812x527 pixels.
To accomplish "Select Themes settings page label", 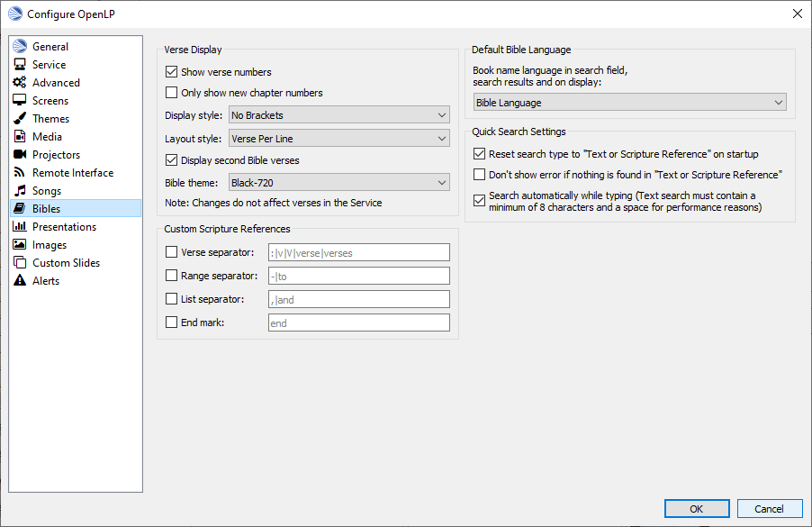I will tap(50, 119).
